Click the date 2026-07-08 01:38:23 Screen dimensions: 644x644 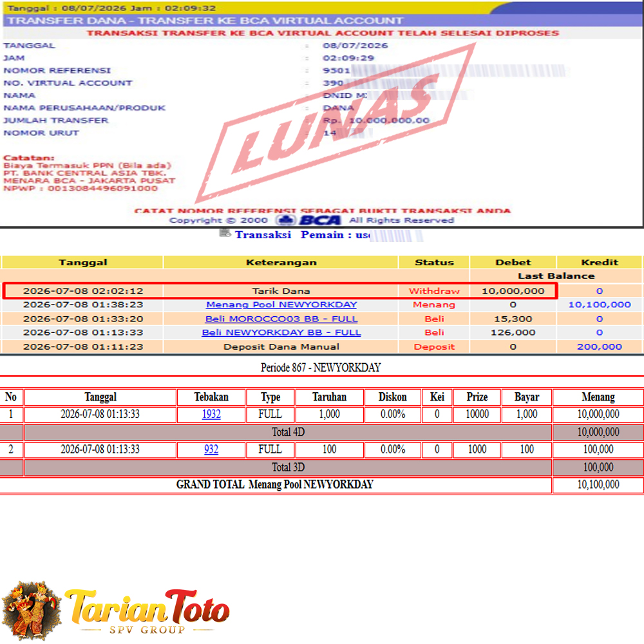[x=83, y=305]
